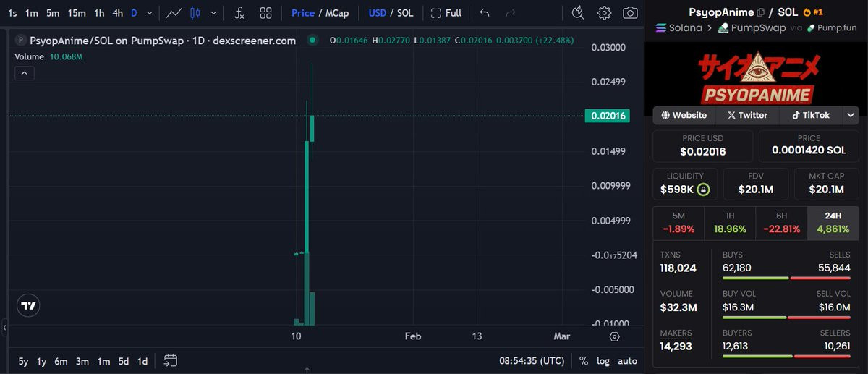Screen dimensions: 868x374
Task: Select the 4h timeframe
Action: click(117, 13)
